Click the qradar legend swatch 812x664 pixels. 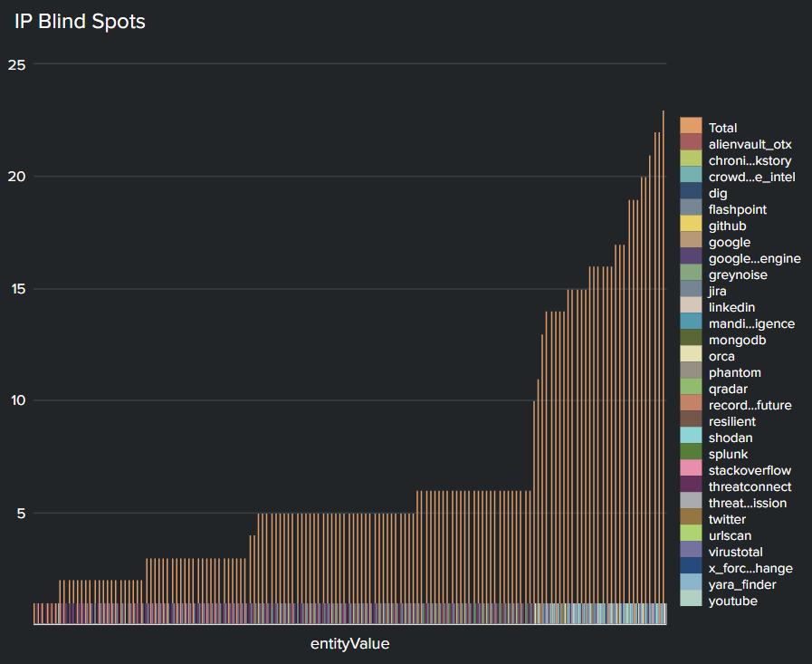pyautogui.click(x=691, y=387)
